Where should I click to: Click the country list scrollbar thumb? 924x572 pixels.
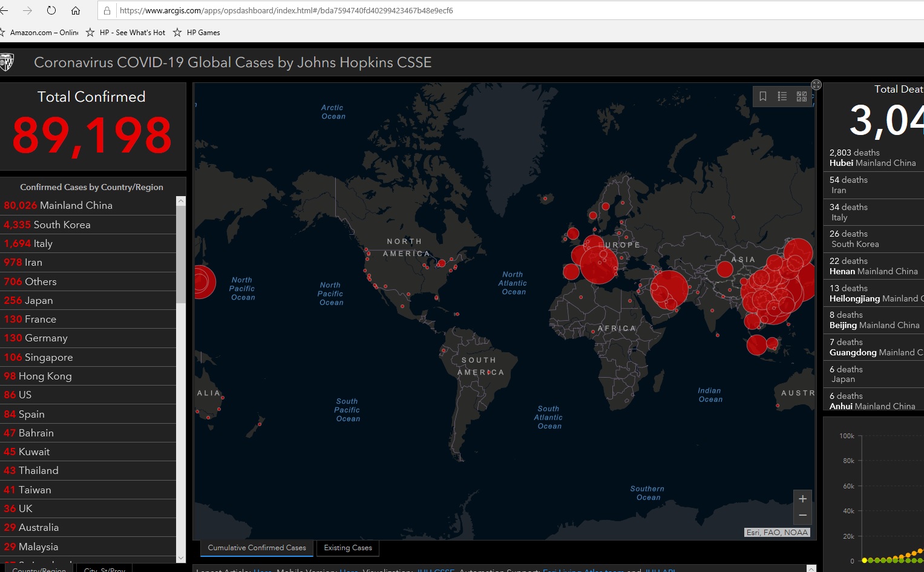(181, 254)
